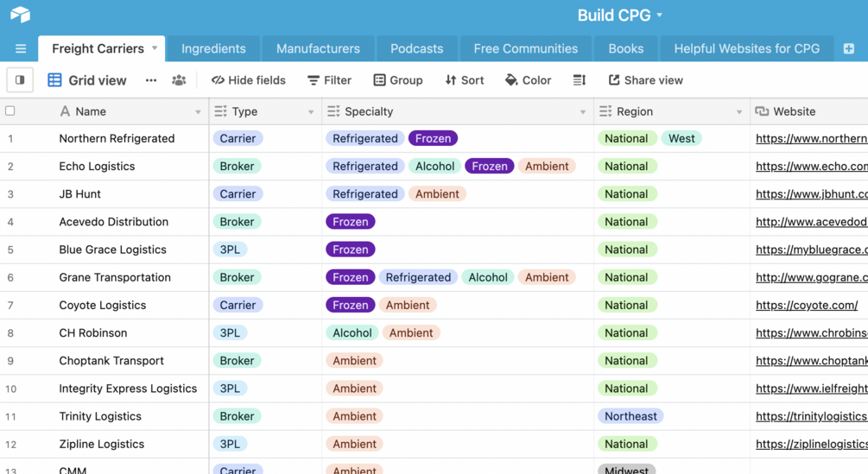868x474 pixels.
Task: Select the Integrity Express Logistics name cell
Action: (128, 389)
